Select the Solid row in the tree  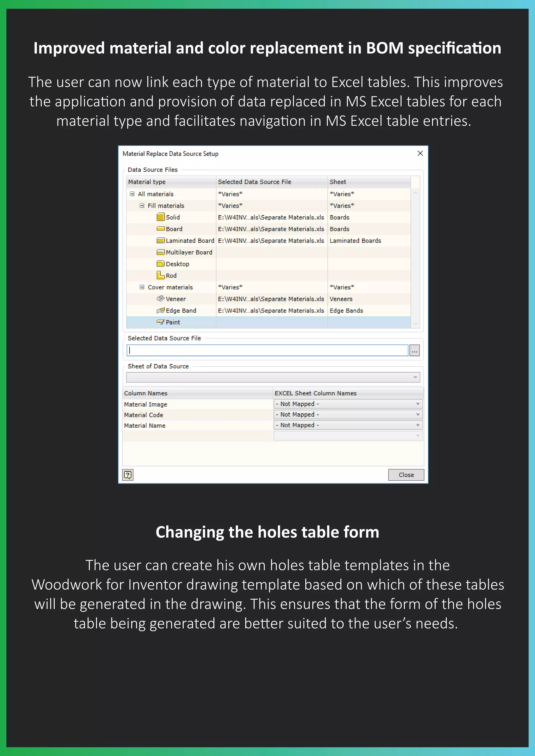pos(269,217)
